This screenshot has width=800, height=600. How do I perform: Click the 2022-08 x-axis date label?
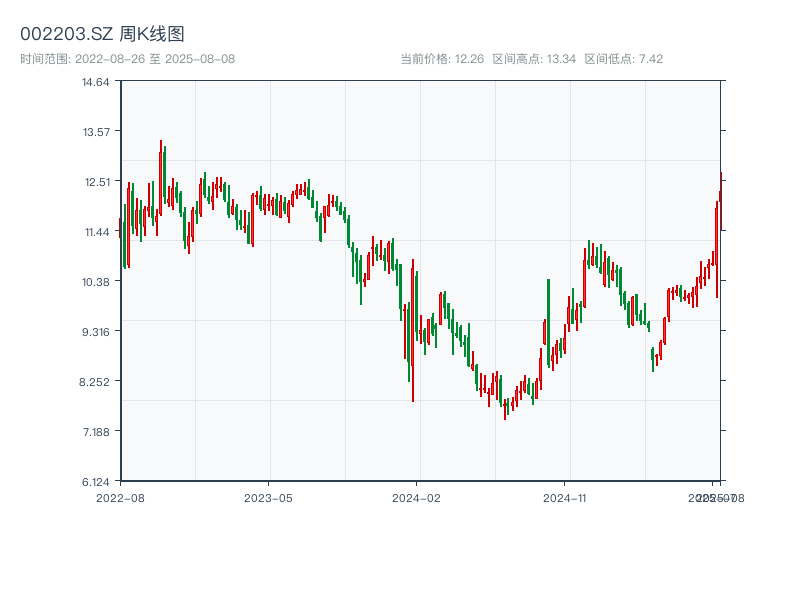point(120,497)
